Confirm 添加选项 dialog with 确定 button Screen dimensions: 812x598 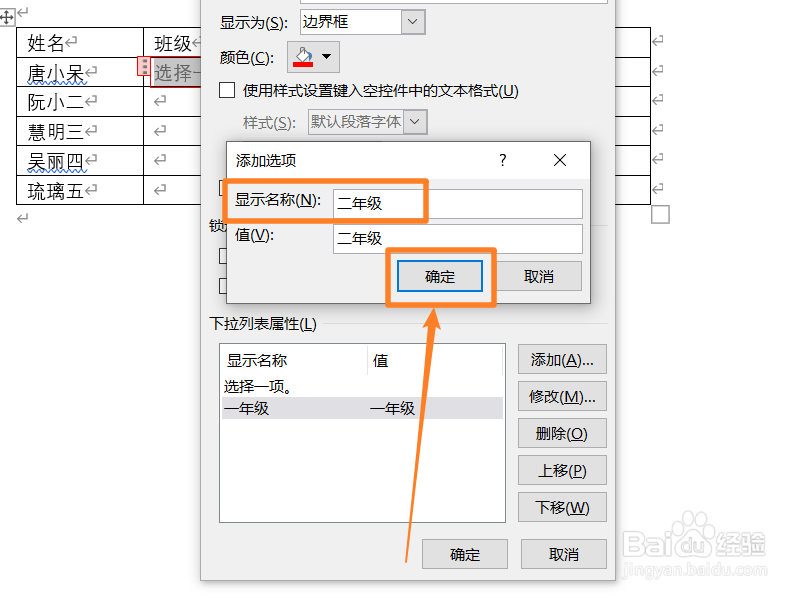(440, 276)
